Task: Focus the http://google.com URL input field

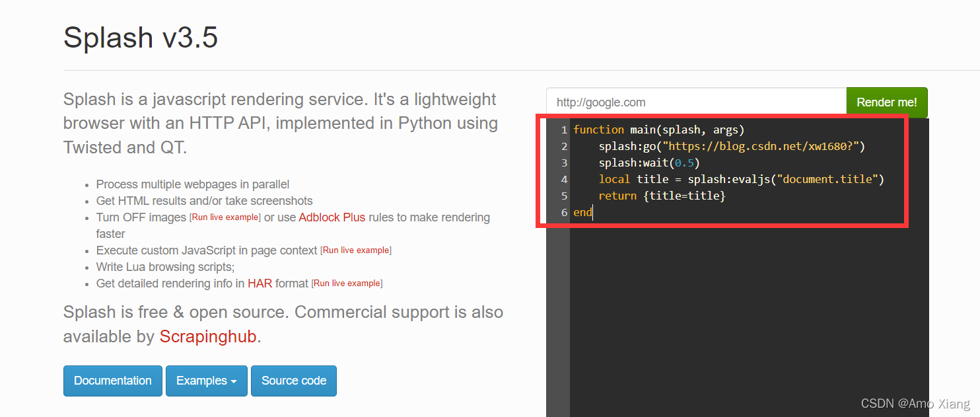Action: [696, 102]
